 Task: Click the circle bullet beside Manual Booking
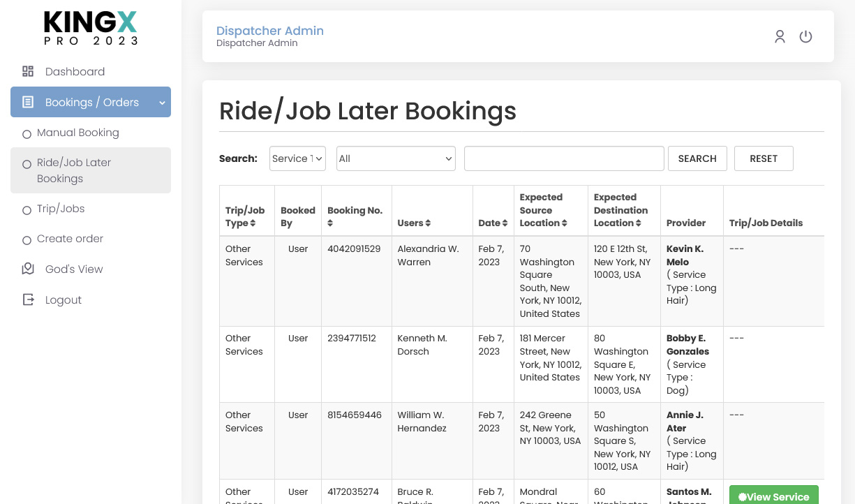pyautogui.click(x=27, y=134)
